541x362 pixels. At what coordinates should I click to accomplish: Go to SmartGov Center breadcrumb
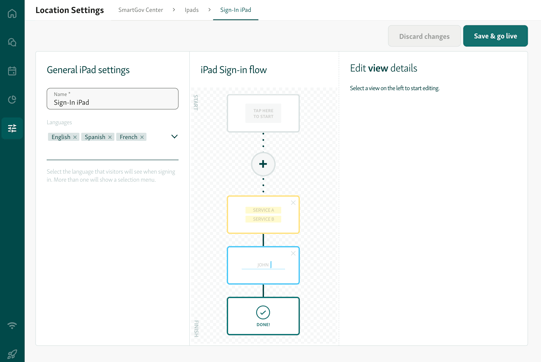point(140,10)
